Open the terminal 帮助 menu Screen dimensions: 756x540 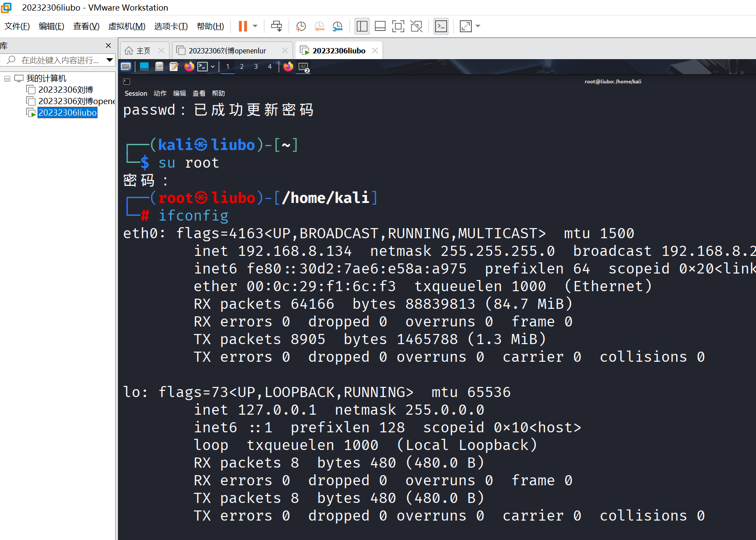pos(218,94)
